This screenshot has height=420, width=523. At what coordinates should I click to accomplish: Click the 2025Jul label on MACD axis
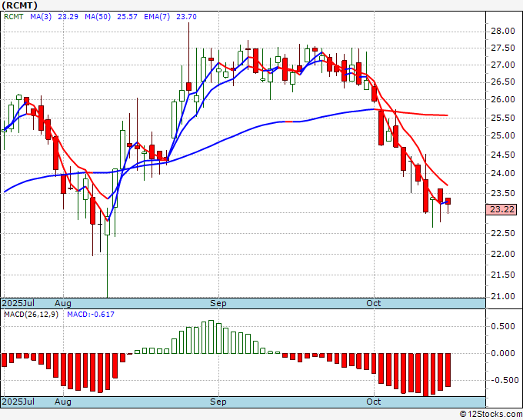tap(18, 402)
